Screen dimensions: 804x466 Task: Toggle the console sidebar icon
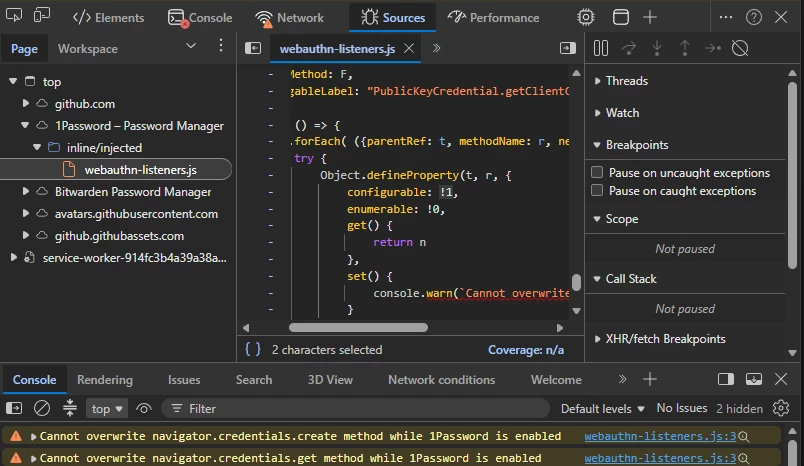pyautogui.click(x=14, y=409)
